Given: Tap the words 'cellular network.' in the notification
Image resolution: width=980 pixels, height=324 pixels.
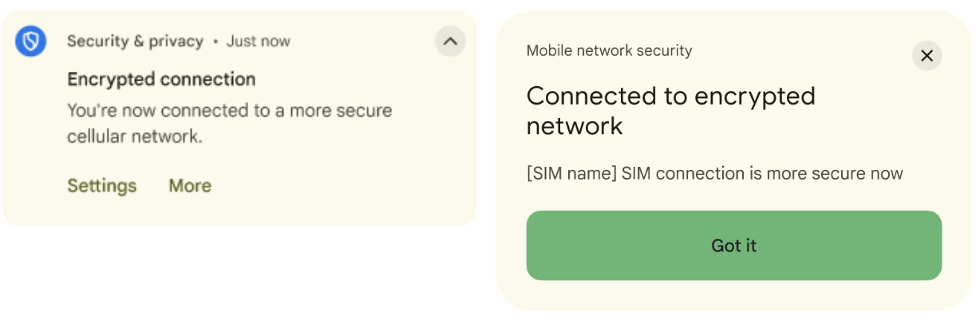Looking at the screenshot, I should coord(134,136).
